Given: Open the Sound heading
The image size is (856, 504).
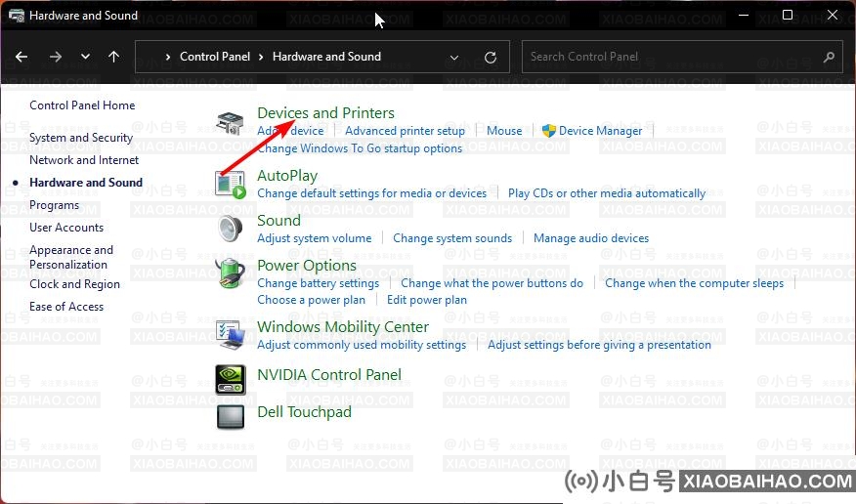Looking at the screenshot, I should (278, 221).
